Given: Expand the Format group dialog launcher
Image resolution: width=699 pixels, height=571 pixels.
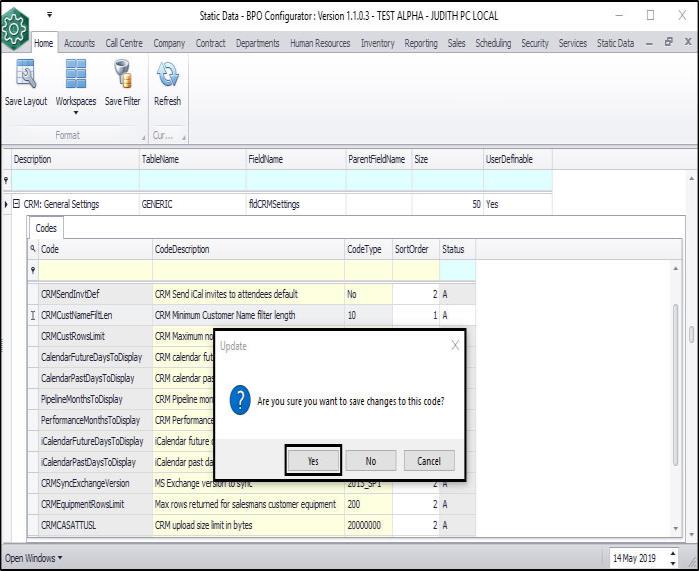Looking at the screenshot, I should (143, 138).
